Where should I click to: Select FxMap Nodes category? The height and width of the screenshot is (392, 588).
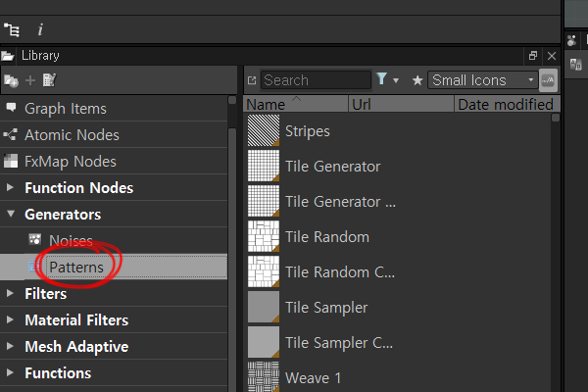coord(114,162)
